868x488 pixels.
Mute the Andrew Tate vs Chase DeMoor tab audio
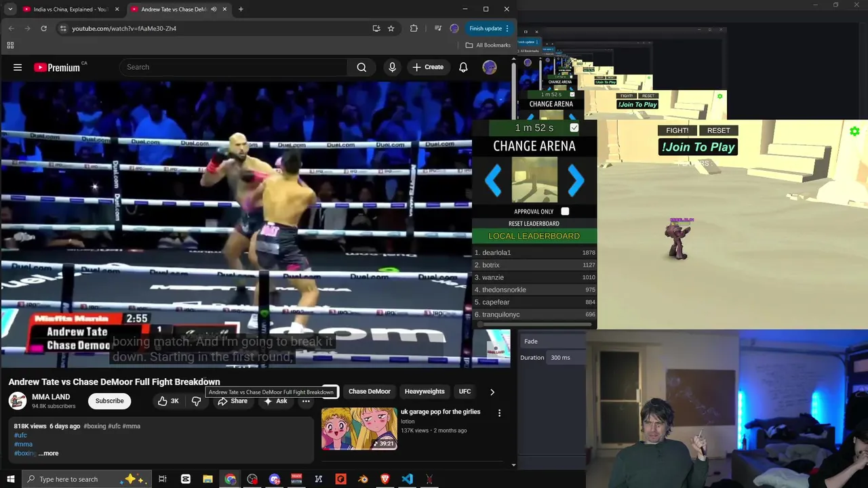pos(214,9)
